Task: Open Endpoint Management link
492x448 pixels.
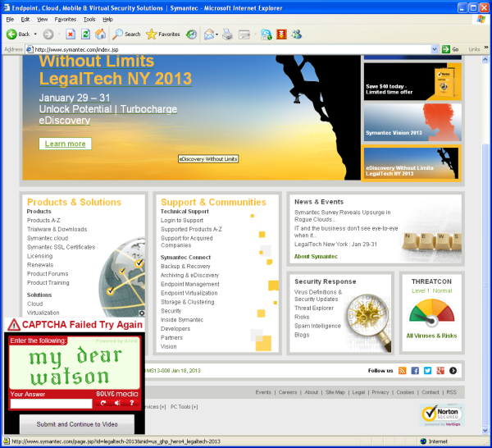Action: click(190, 284)
